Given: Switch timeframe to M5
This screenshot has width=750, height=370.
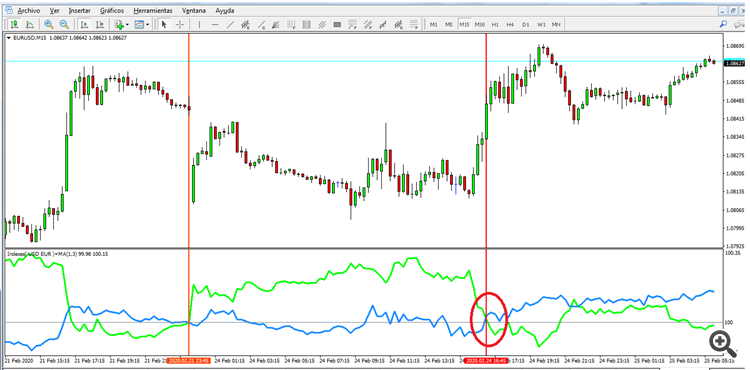Looking at the screenshot, I should (x=449, y=24).
